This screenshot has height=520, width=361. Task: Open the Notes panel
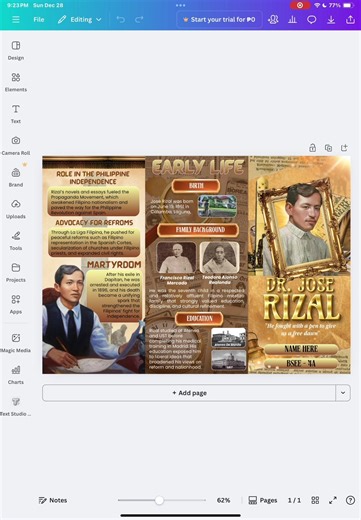pyautogui.click(x=53, y=500)
